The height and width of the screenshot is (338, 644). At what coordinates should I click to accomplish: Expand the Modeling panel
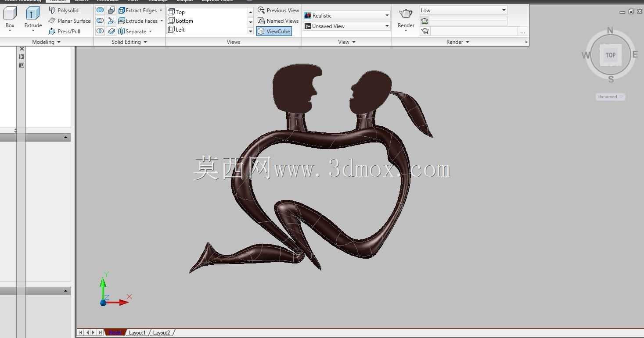46,42
